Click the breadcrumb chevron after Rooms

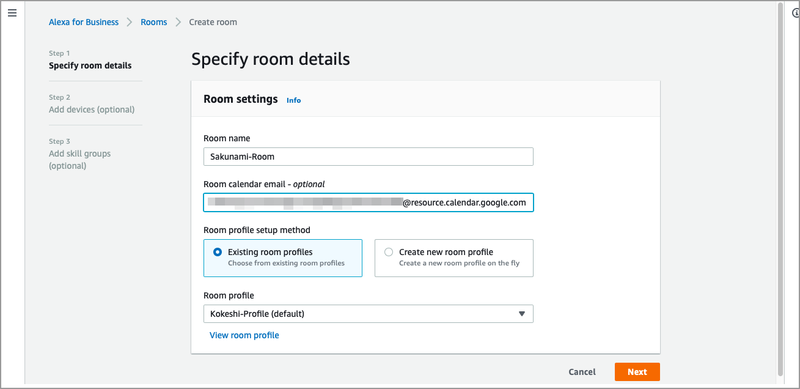click(x=178, y=22)
